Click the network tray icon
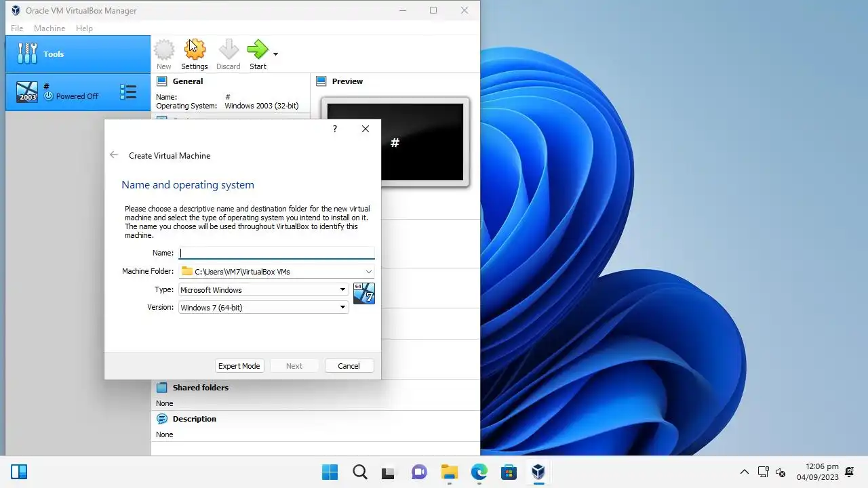Viewport: 868px width, 488px height. click(x=763, y=472)
